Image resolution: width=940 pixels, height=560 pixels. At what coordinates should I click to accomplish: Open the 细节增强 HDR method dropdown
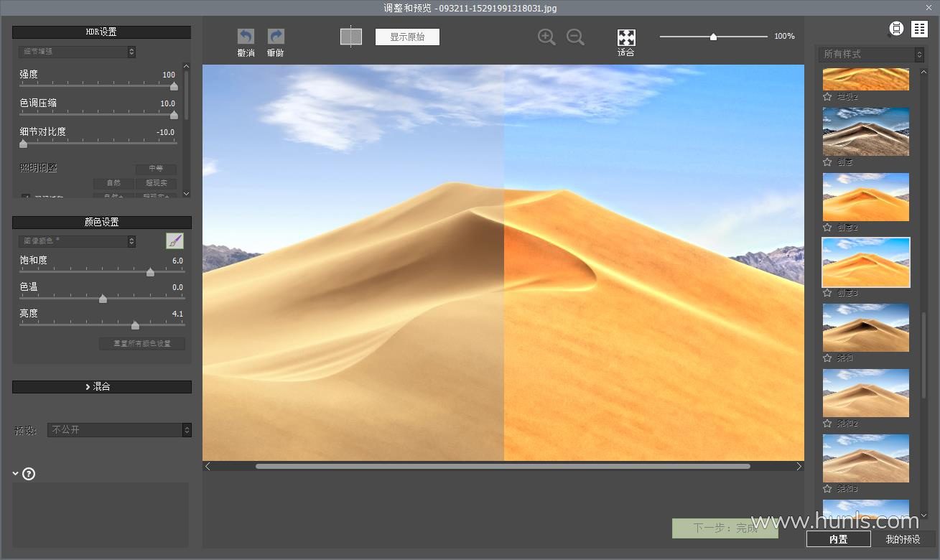(77, 52)
